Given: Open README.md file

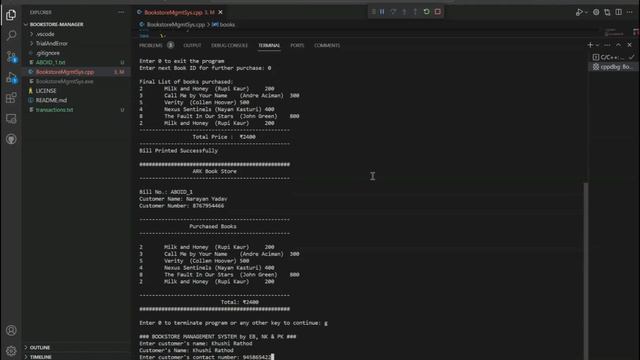Looking at the screenshot, I should 51,100.
